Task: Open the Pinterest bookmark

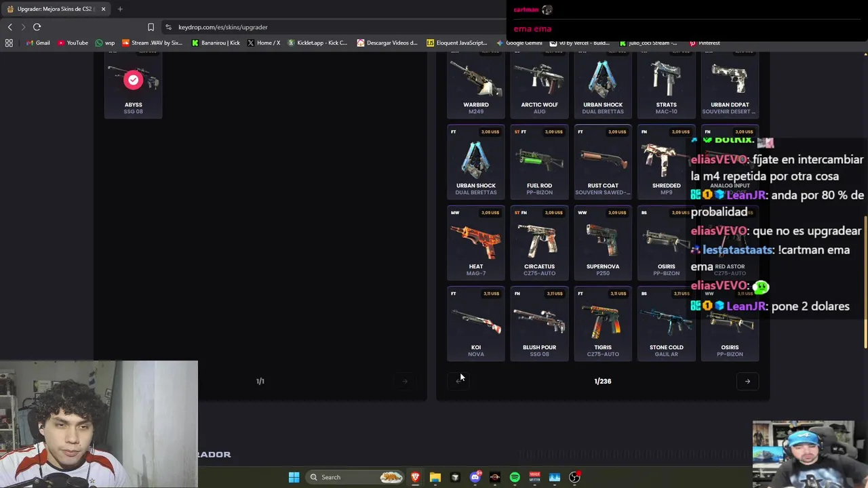Action: (x=704, y=43)
